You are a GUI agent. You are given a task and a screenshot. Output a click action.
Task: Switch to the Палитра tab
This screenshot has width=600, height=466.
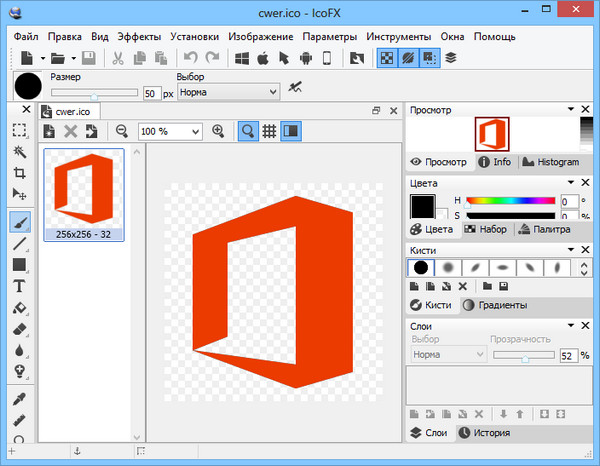click(x=543, y=229)
